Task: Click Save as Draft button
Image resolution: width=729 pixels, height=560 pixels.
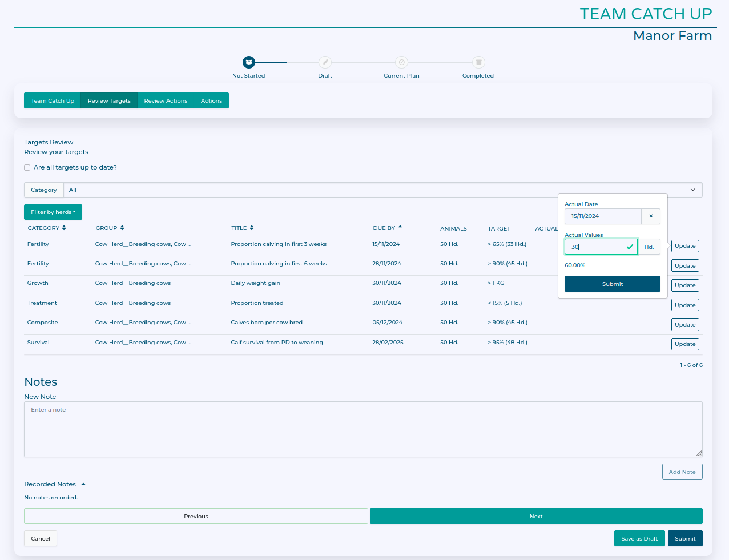Action: point(639,539)
